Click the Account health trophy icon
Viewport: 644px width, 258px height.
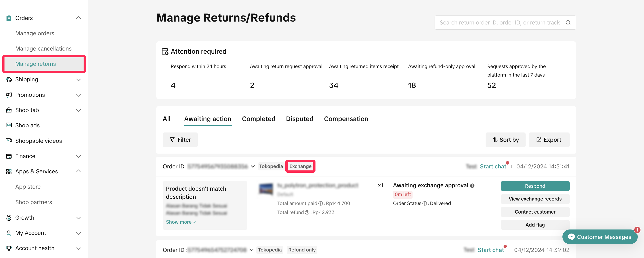(9, 248)
